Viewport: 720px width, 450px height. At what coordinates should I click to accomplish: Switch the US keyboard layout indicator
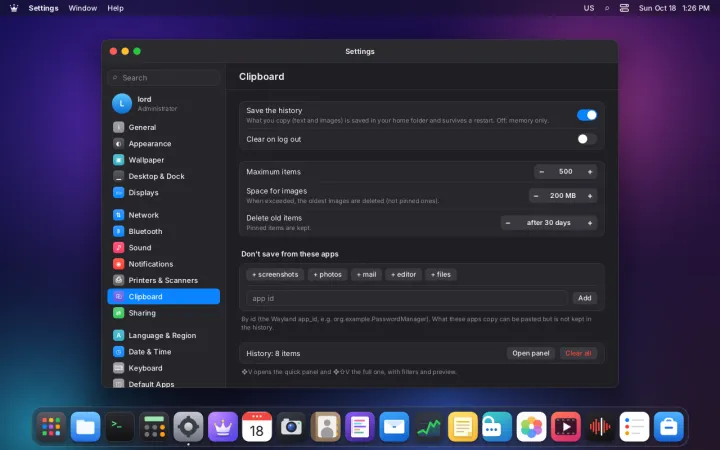[x=589, y=8]
